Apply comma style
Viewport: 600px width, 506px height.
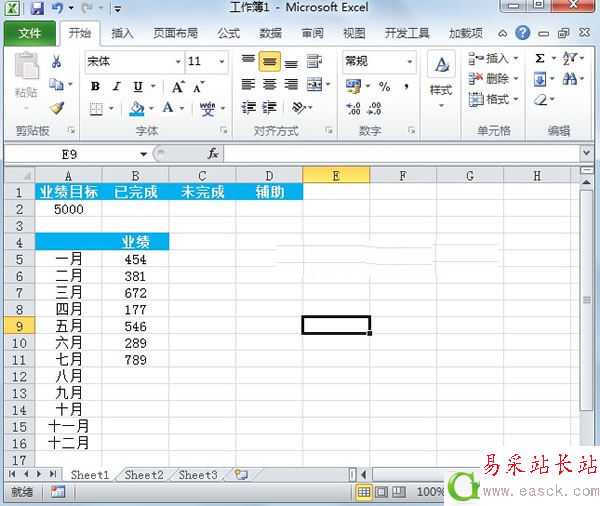tap(406, 87)
